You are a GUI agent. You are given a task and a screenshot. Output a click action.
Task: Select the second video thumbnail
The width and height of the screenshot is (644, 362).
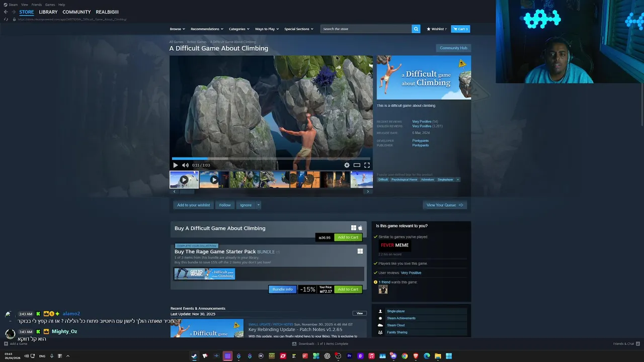pyautogui.click(x=214, y=179)
